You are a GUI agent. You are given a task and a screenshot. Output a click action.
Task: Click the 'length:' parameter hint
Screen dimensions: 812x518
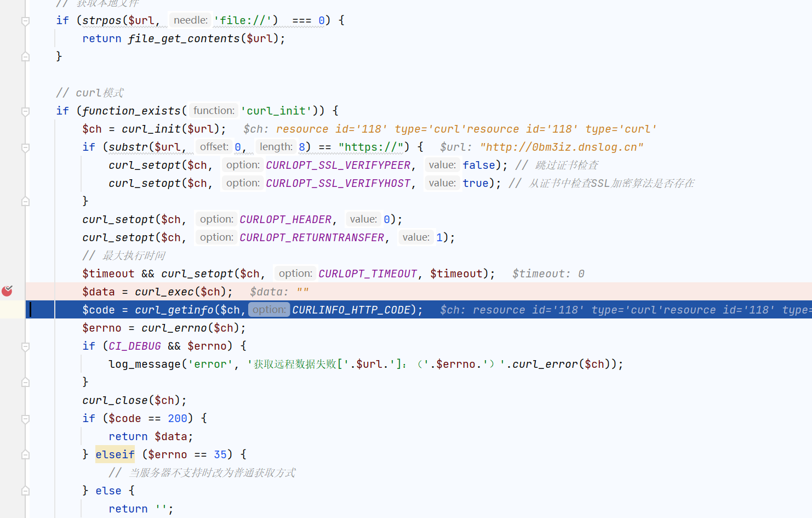click(x=276, y=147)
